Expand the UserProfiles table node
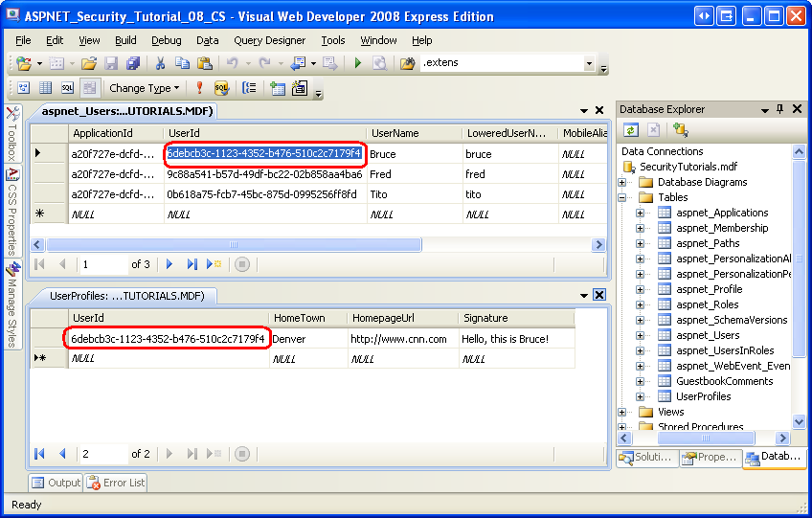The image size is (812, 518). tap(640, 396)
